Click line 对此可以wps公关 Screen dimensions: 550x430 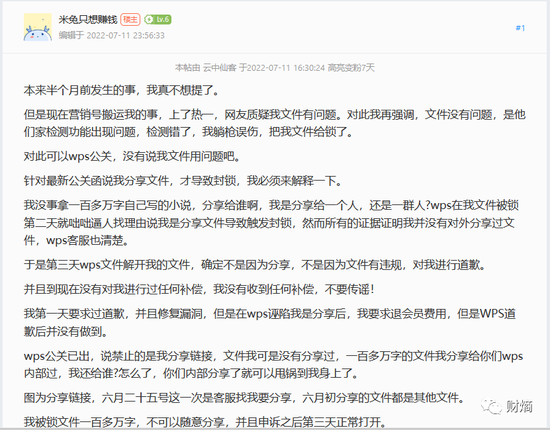pos(133,156)
